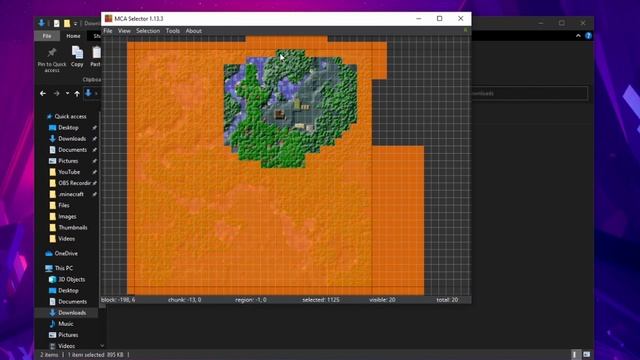Image resolution: width=640 pixels, height=360 pixels.
Task: Open the .minecraft folder in sidebar
Action: coord(71,194)
